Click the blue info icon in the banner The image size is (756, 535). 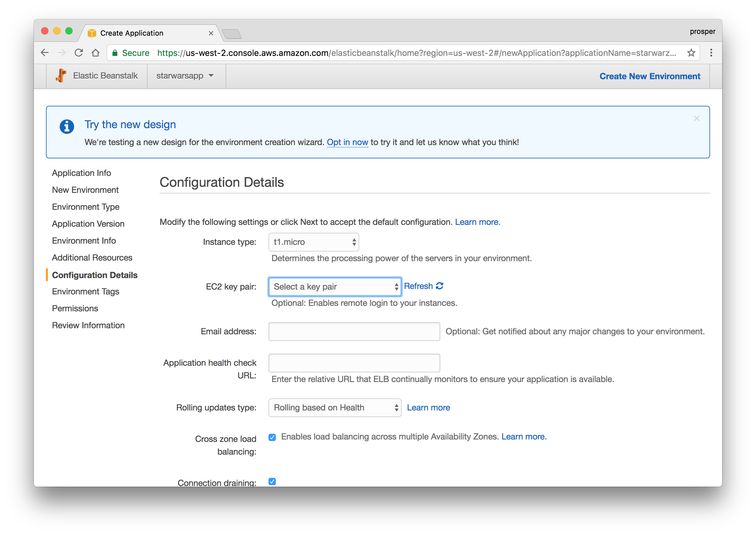pos(67,127)
